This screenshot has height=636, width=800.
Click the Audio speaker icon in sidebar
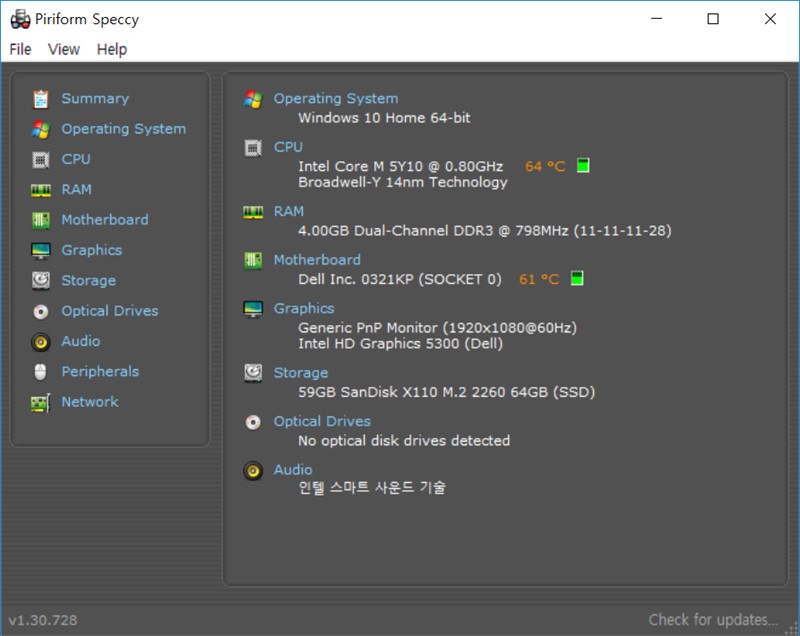[41, 342]
